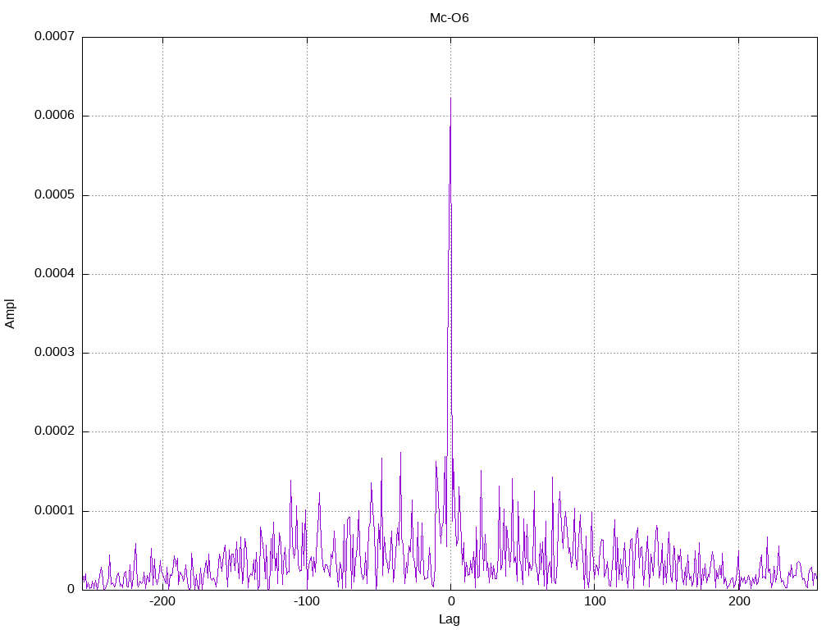The width and height of the screenshot is (840, 630).
Task: Click the y-axis value 0.0002
Action: point(55,431)
